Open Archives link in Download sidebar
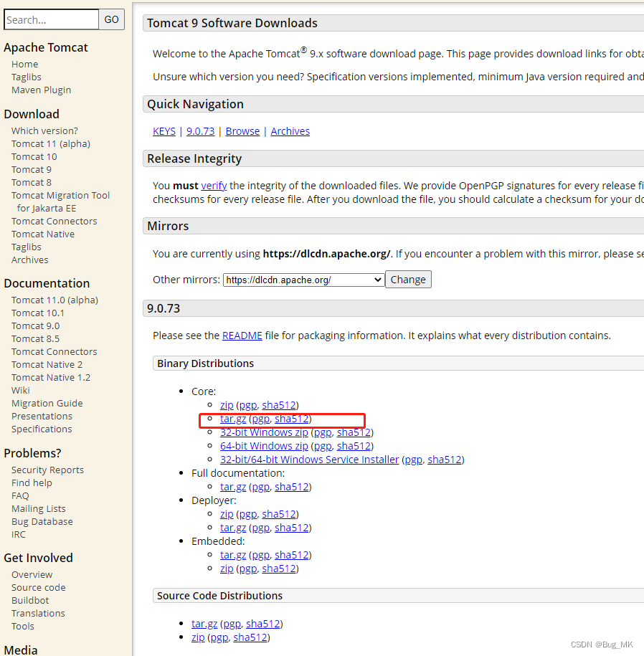644x656 pixels. (x=29, y=260)
